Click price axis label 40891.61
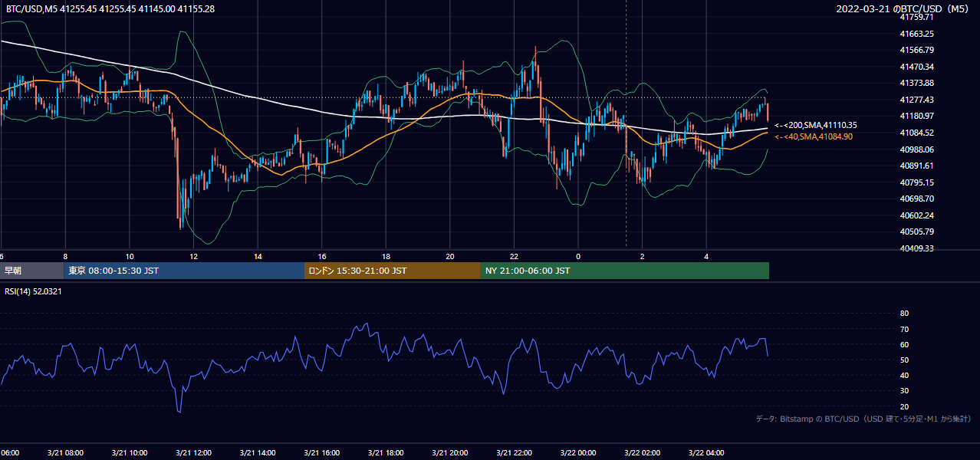 [916, 166]
